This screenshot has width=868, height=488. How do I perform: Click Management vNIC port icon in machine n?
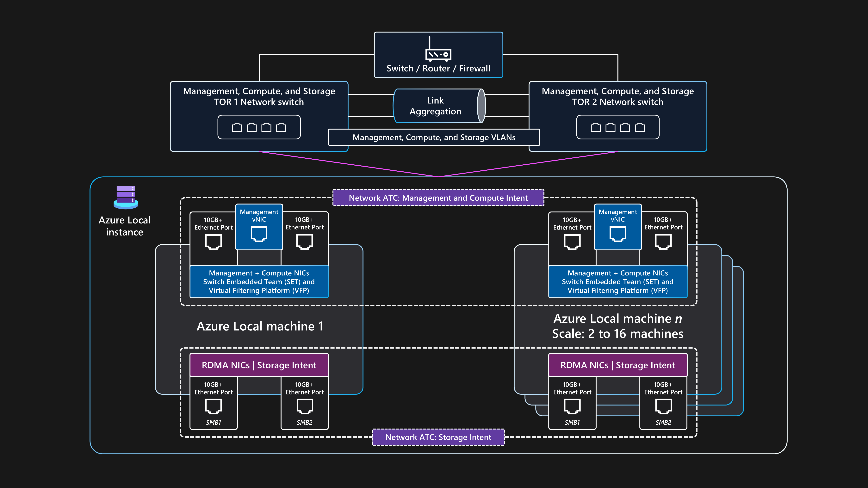[618, 234]
